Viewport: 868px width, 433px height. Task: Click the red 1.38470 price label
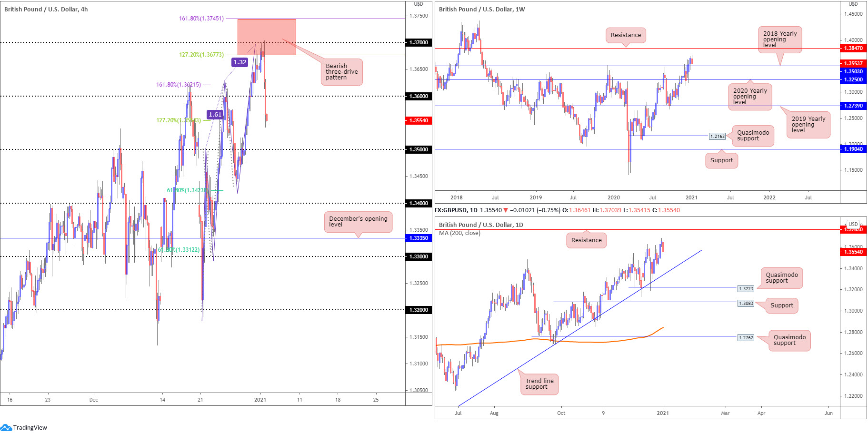[x=853, y=48]
